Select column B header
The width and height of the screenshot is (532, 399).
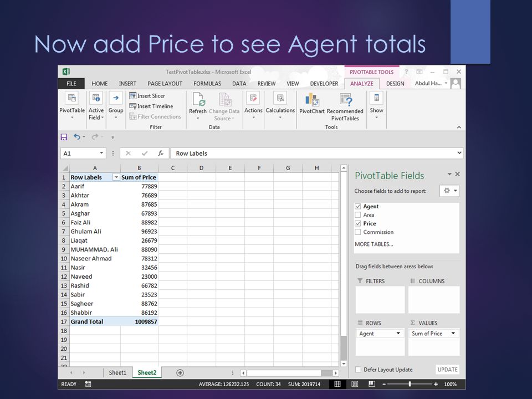pyautogui.click(x=139, y=168)
